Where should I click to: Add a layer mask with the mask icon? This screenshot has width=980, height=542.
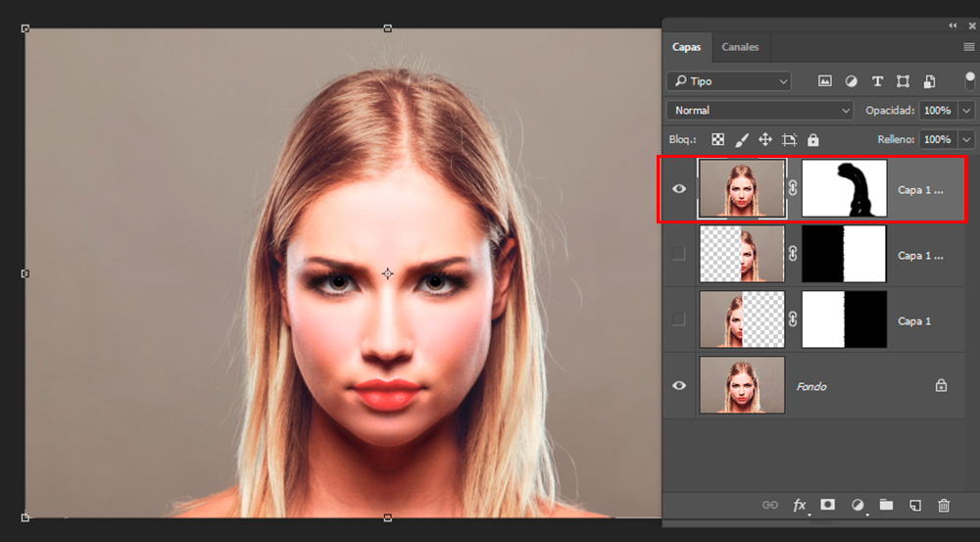pyautogui.click(x=828, y=505)
